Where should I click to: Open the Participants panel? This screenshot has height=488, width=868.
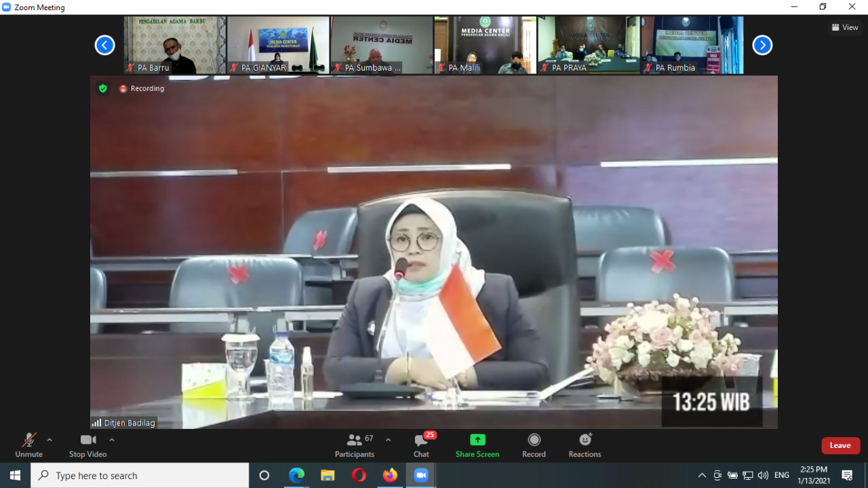click(x=355, y=445)
